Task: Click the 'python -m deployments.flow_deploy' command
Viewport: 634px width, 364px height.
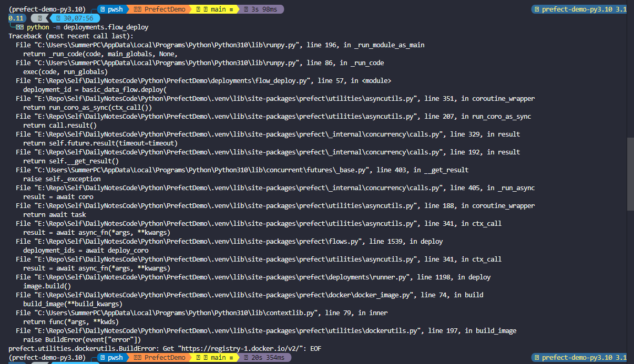Action: [x=88, y=27]
